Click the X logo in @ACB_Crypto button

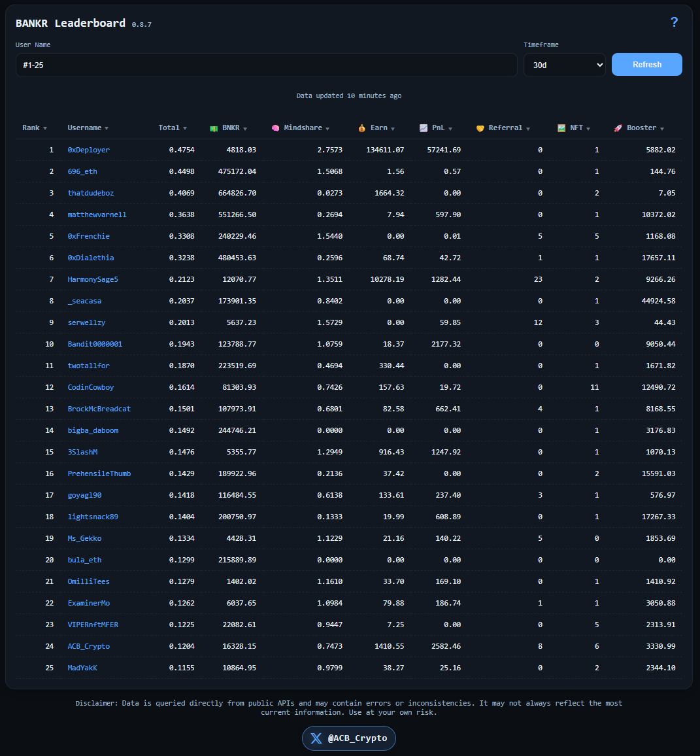coord(316,738)
